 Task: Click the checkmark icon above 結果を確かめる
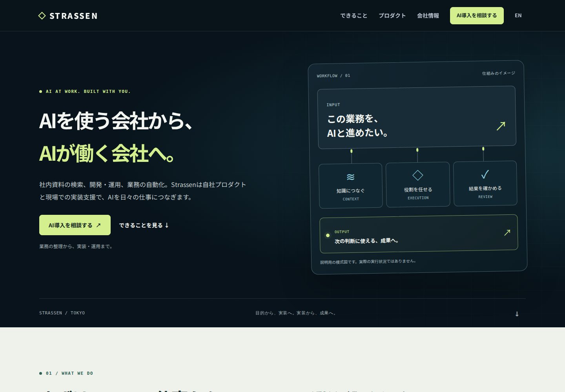click(x=485, y=174)
